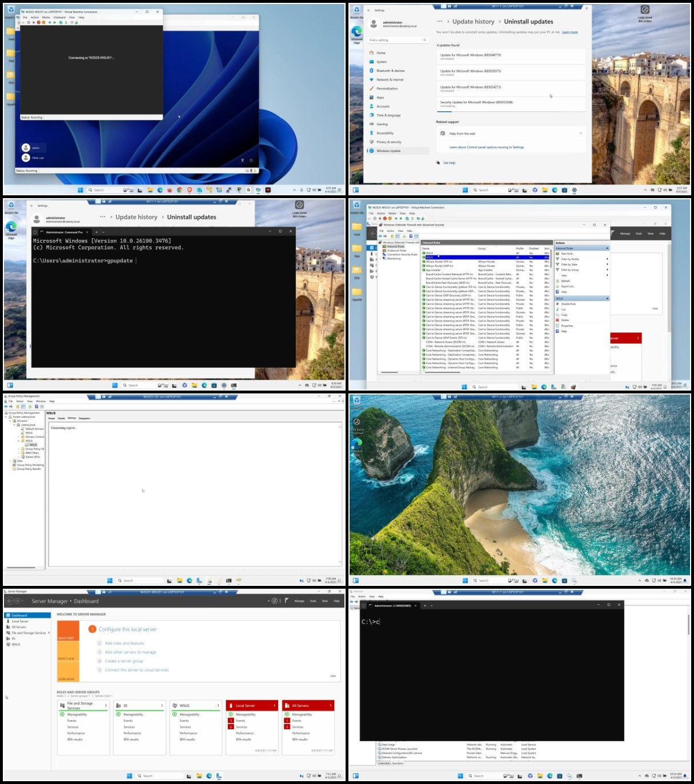Click the Edge icon in the taskbar below the beach wallpaper
This screenshot has height=784, width=694.
[554, 581]
